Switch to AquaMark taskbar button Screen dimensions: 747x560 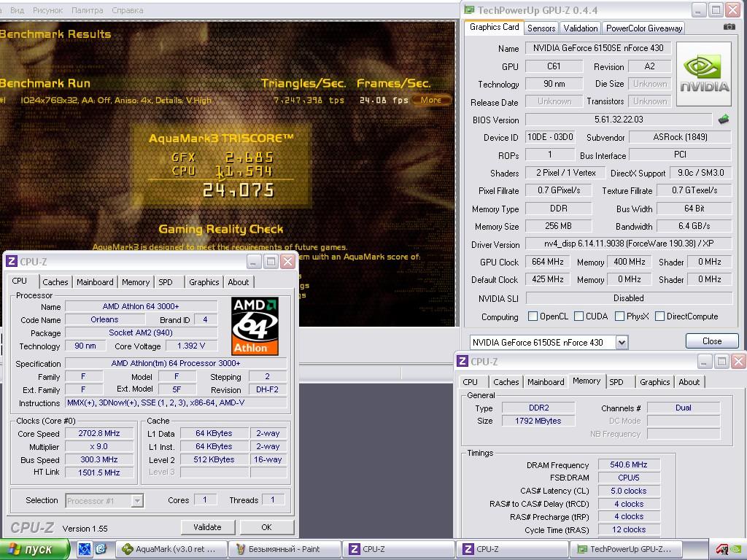[x=171, y=549]
